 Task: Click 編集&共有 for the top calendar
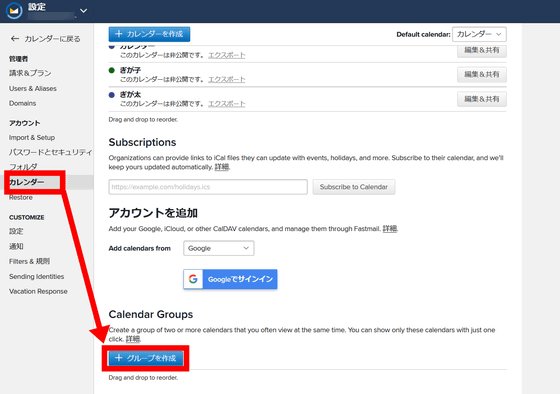(482, 50)
